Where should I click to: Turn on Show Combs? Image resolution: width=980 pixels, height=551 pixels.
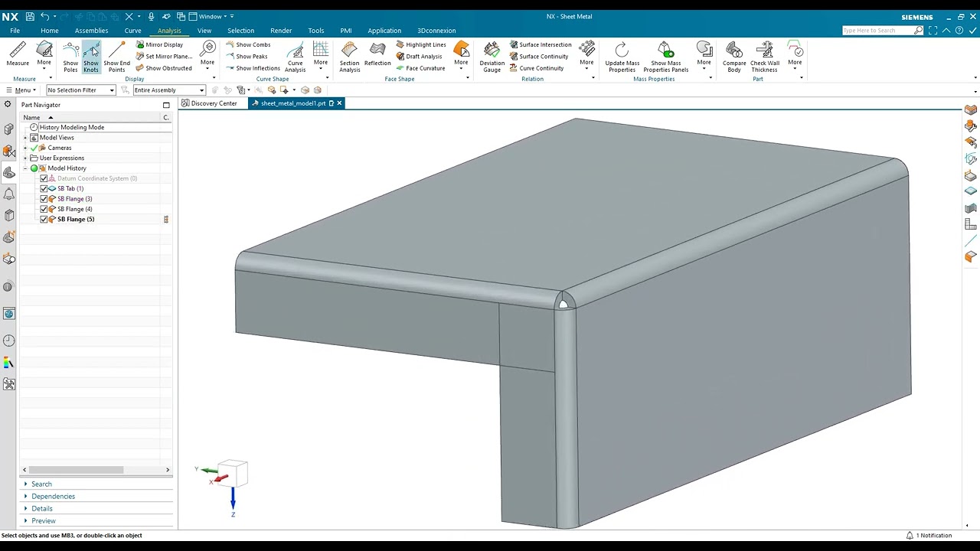pos(248,44)
